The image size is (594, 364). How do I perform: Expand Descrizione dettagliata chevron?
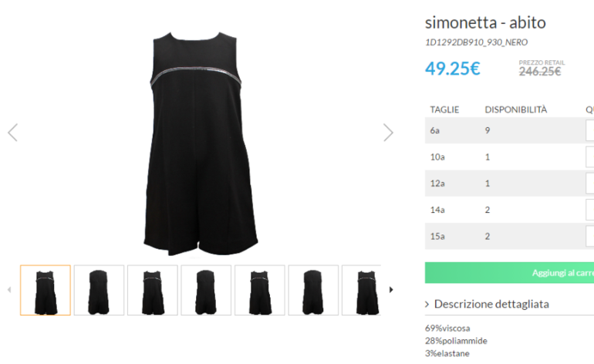pyautogui.click(x=427, y=304)
